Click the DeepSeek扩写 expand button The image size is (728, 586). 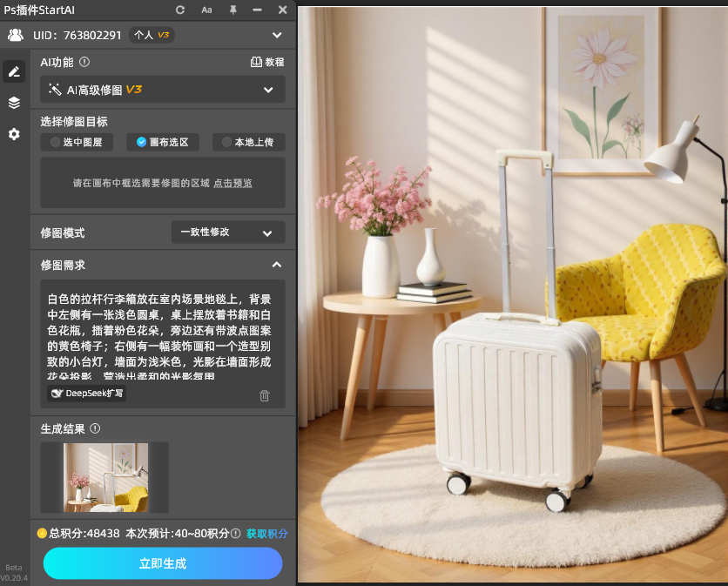click(x=87, y=394)
